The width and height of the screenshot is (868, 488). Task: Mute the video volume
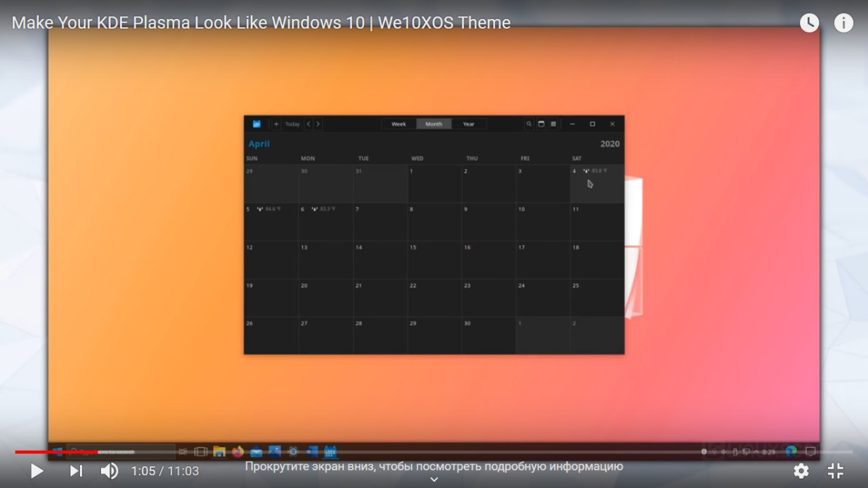109,470
